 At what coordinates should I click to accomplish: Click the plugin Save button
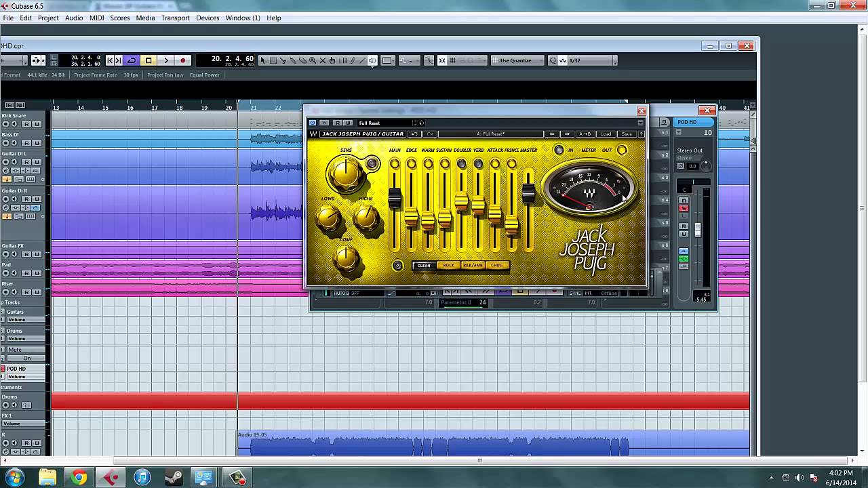click(627, 134)
